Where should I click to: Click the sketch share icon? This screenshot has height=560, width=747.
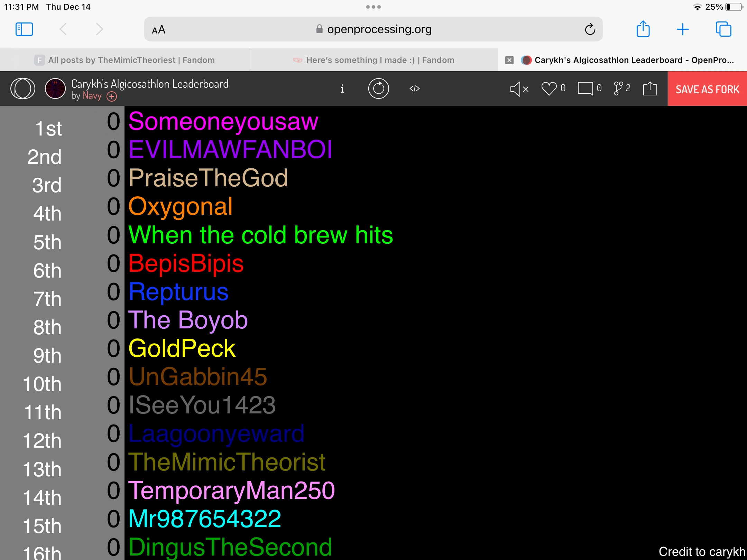coord(650,88)
